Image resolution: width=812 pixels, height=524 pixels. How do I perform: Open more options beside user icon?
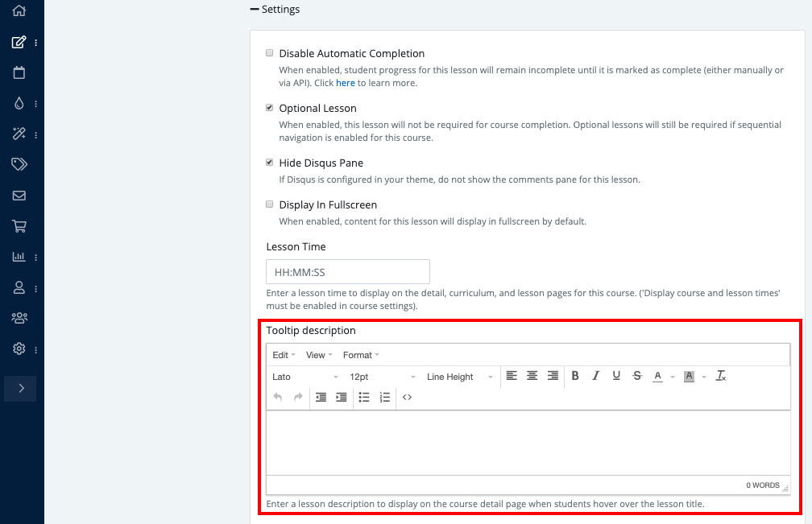click(x=35, y=289)
